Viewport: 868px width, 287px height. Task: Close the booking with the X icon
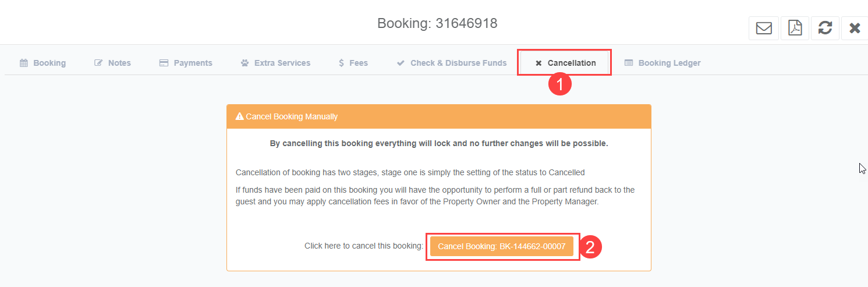(854, 28)
